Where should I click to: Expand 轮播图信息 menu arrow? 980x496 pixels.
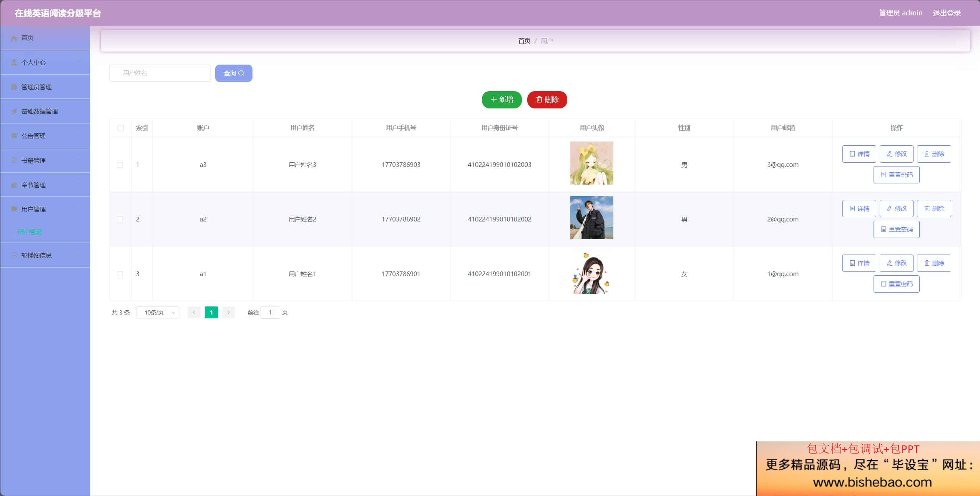[x=79, y=255]
